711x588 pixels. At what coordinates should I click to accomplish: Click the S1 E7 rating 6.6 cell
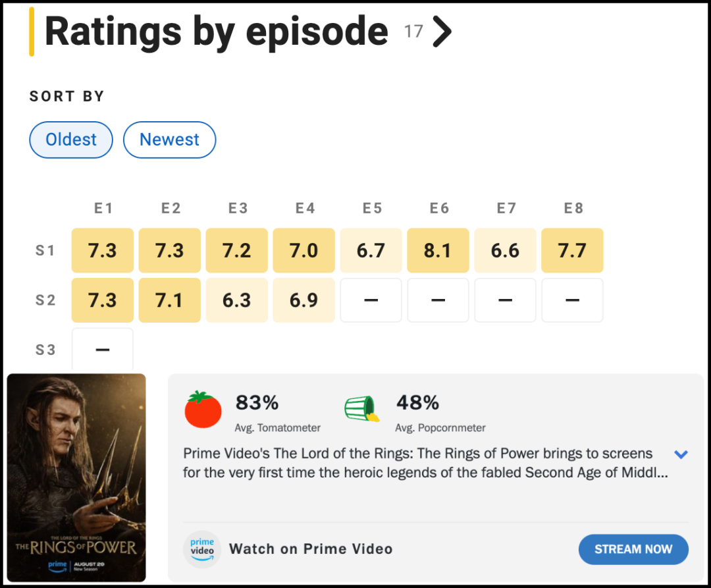pyautogui.click(x=505, y=251)
